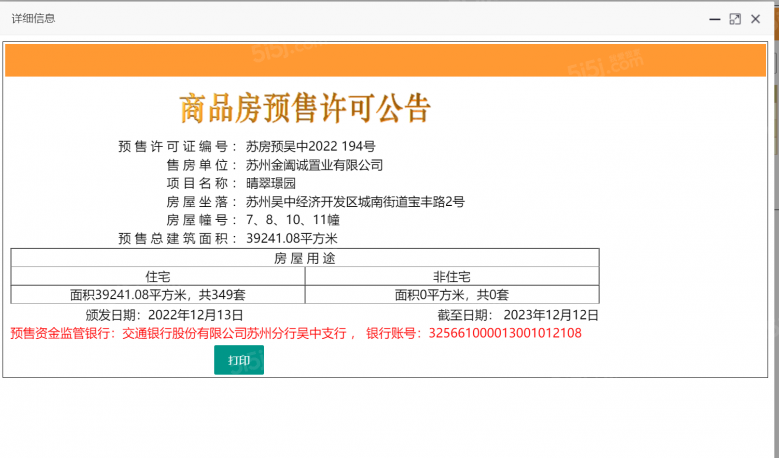Click the address 苏州吴中经济开发区城南街道宝丰路2号
779x458 pixels.
click(355, 202)
